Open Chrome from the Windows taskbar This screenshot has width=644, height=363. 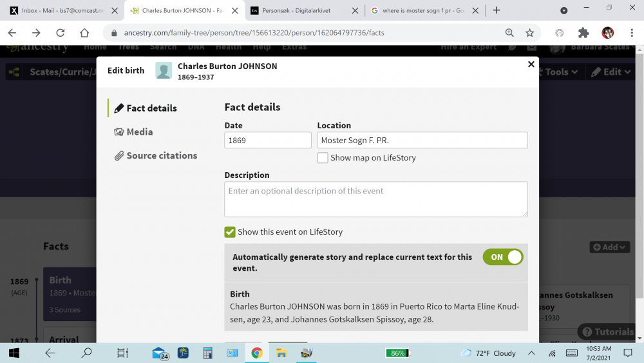(x=257, y=353)
